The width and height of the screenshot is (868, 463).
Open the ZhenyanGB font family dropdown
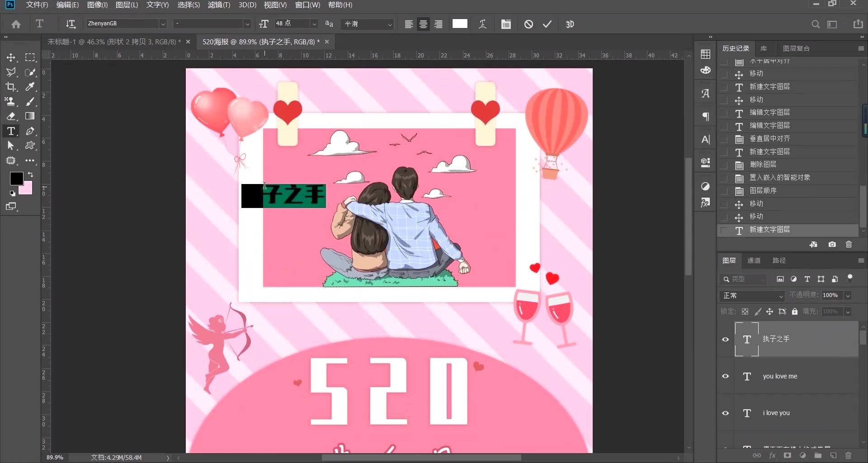tap(163, 24)
